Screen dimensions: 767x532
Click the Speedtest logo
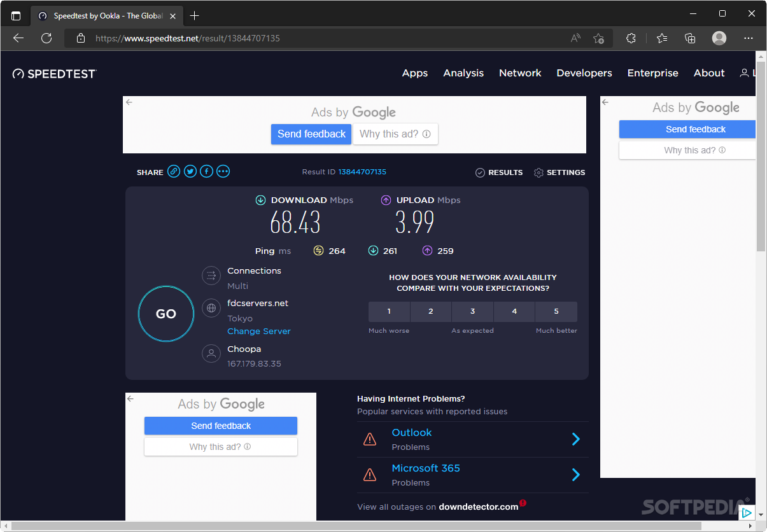54,74
